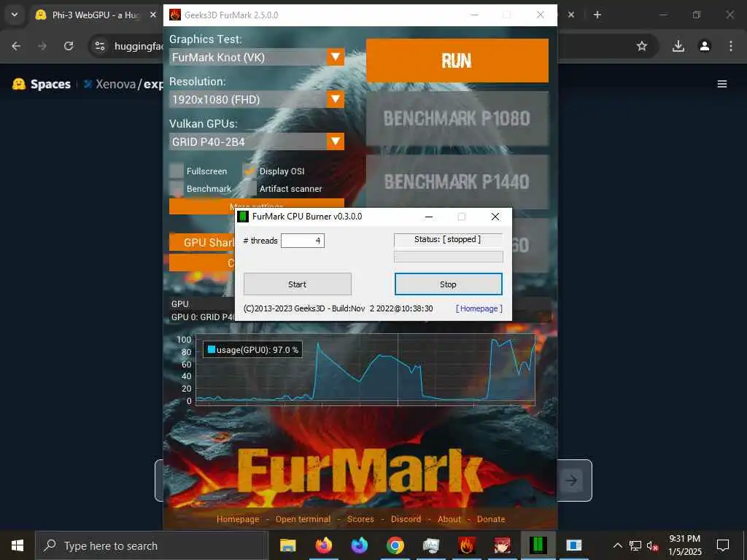Enable the Benchmark checkbox
The width and height of the screenshot is (747, 560).
[177, 189]
